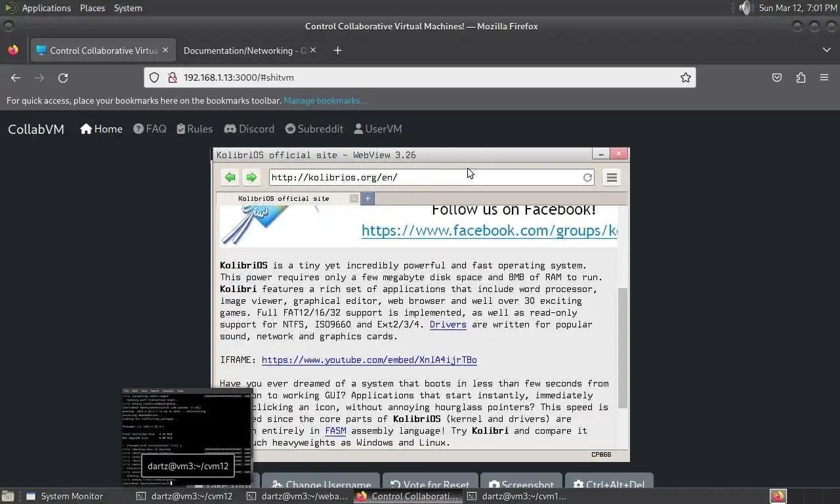Click the WebView vertical scrollbar thumb
Viewport: 840px width, 504px height.
(623, 348)
